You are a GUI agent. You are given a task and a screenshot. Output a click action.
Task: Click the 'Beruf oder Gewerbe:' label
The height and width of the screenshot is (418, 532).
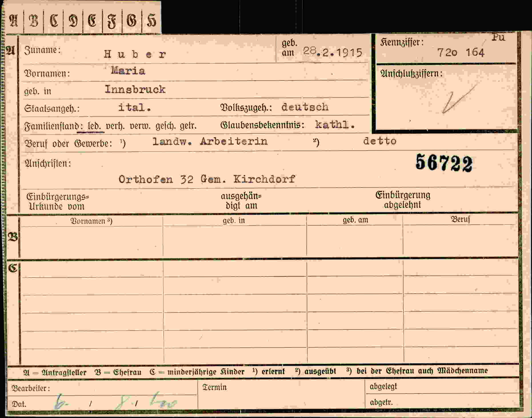[x=68, y=144]
